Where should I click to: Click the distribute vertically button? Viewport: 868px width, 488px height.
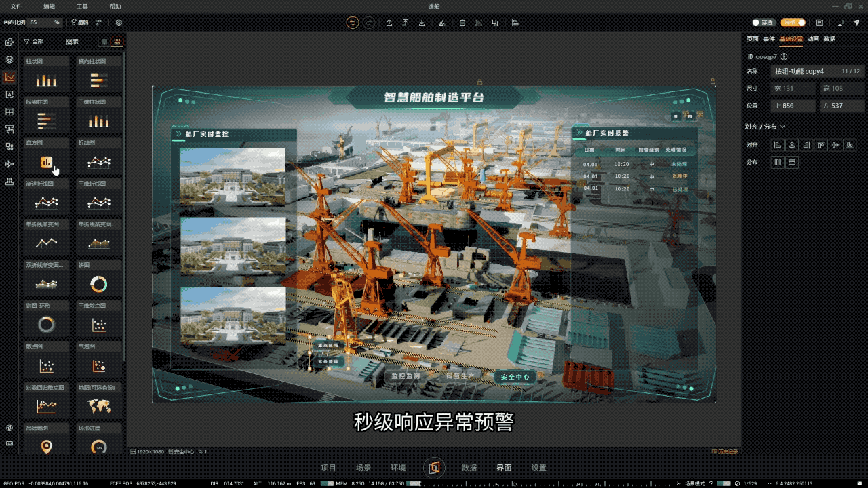coord(792,162)
